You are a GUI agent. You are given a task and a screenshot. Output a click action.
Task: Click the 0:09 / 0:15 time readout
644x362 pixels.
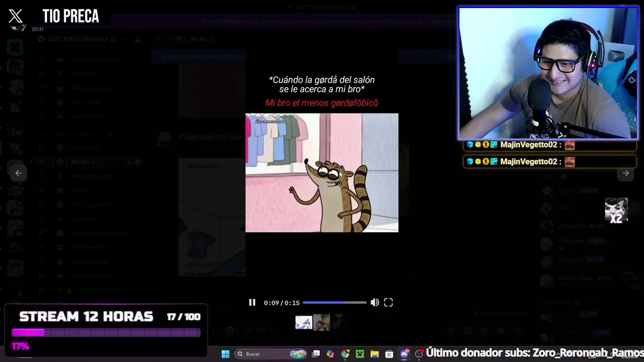(281, 303)
